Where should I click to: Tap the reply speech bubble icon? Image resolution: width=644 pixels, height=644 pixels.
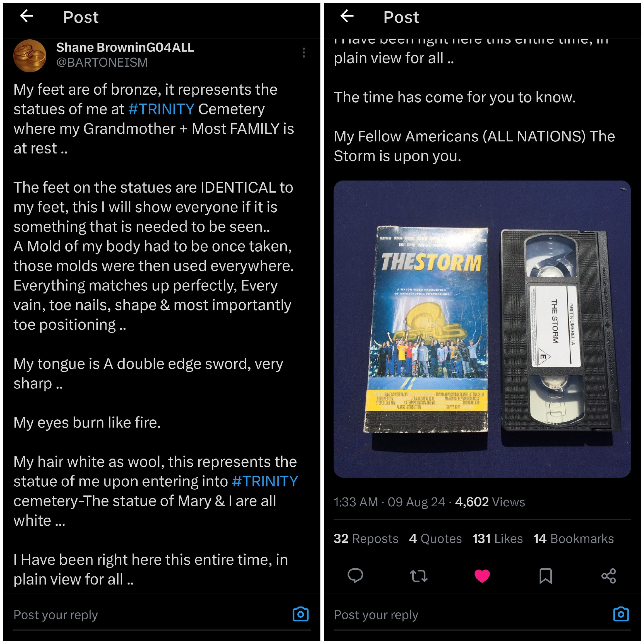[x=355, y=576]
